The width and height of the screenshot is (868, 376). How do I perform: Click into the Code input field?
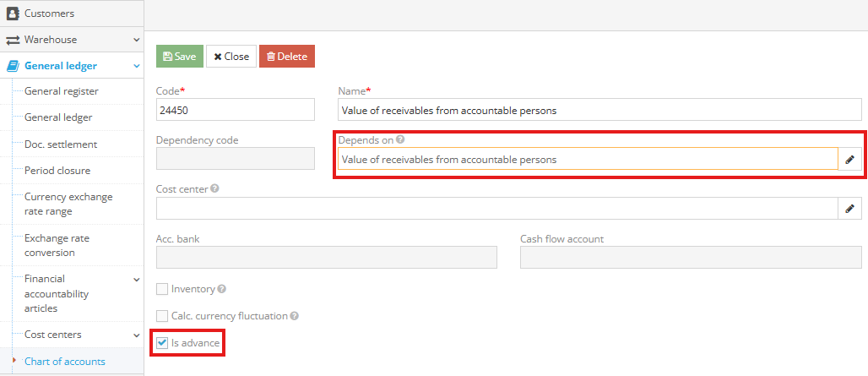(236, 110)
